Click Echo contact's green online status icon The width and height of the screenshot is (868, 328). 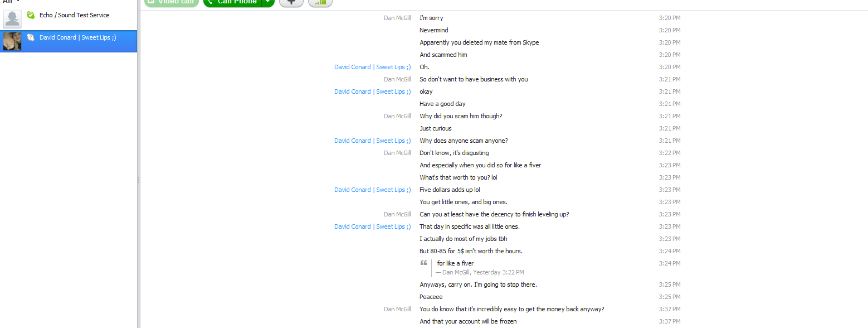[x=31, y=15]
